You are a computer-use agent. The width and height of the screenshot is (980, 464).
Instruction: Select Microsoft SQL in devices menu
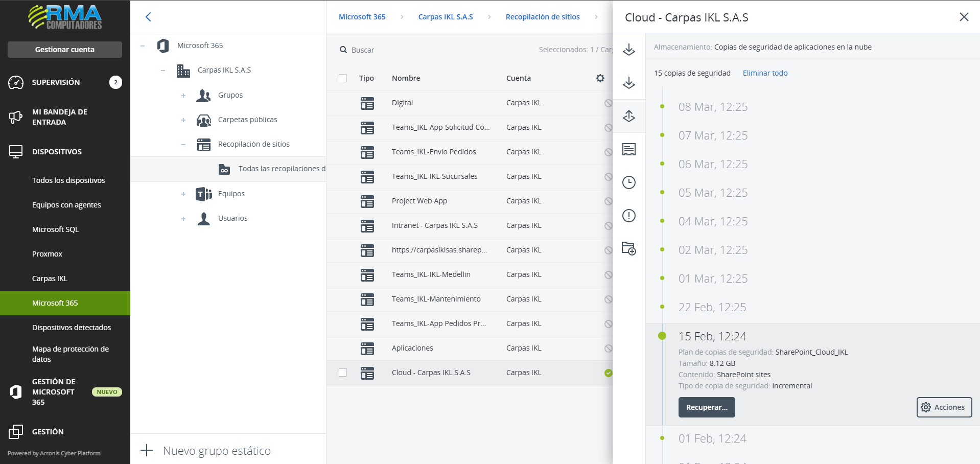[55, 229]
